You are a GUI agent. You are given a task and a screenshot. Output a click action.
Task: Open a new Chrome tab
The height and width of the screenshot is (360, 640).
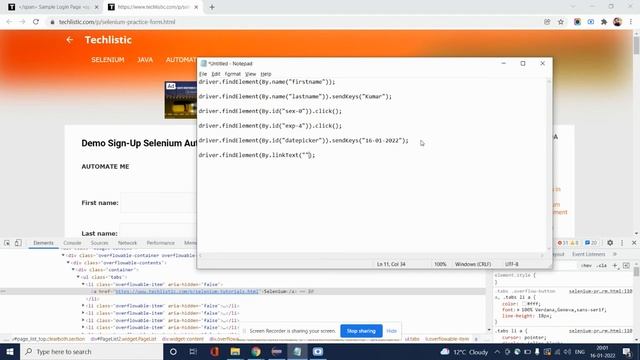212,7
